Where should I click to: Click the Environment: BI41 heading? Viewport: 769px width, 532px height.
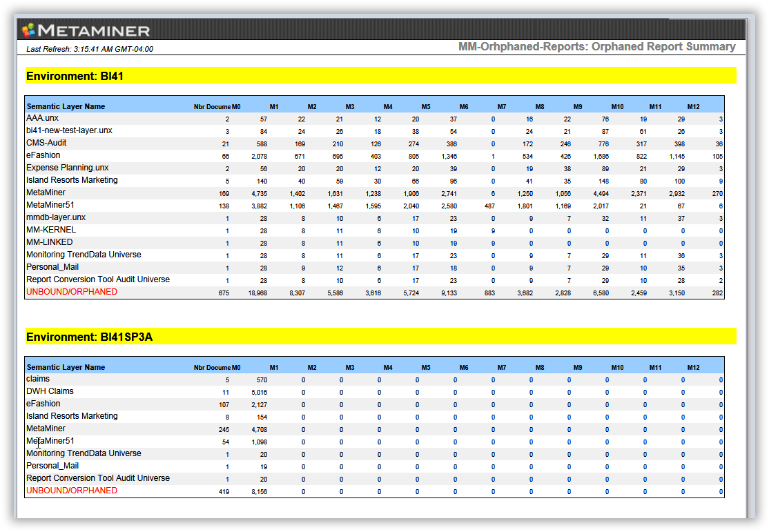click(x=75, y=76)
